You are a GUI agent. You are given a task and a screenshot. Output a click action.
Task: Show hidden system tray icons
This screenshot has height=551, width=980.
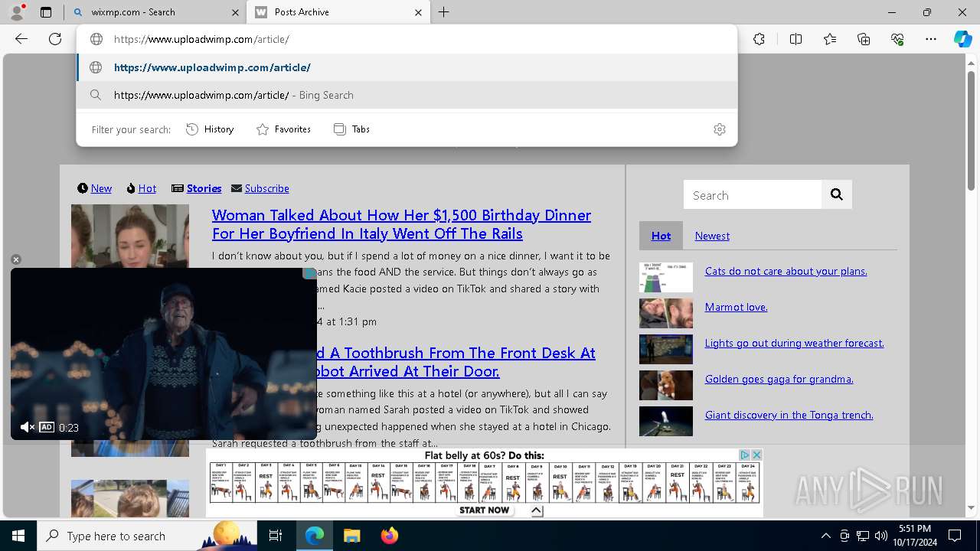[x=825, y=536]
